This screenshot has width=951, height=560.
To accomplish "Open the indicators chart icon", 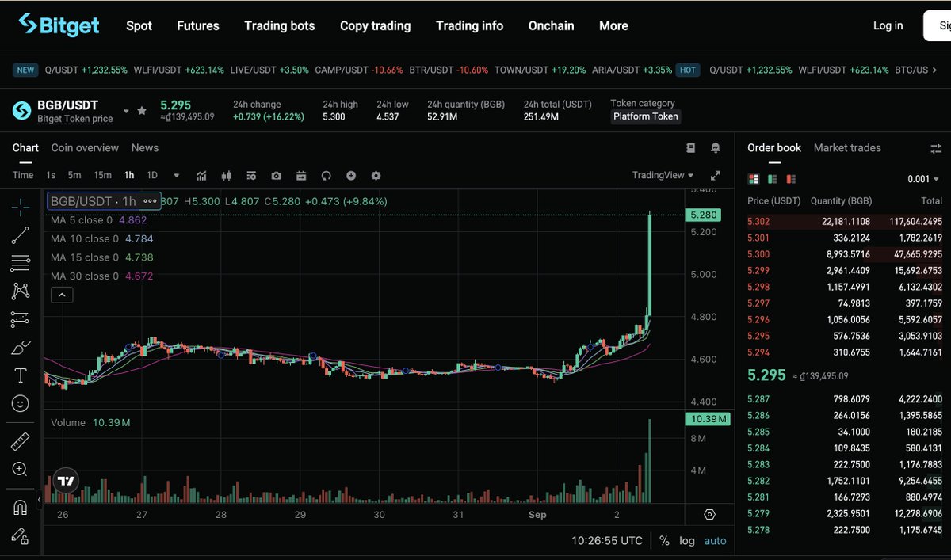I will [202, 175].
